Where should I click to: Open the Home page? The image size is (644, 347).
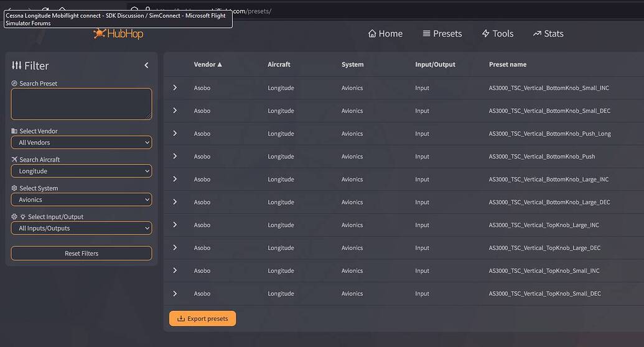385,34
